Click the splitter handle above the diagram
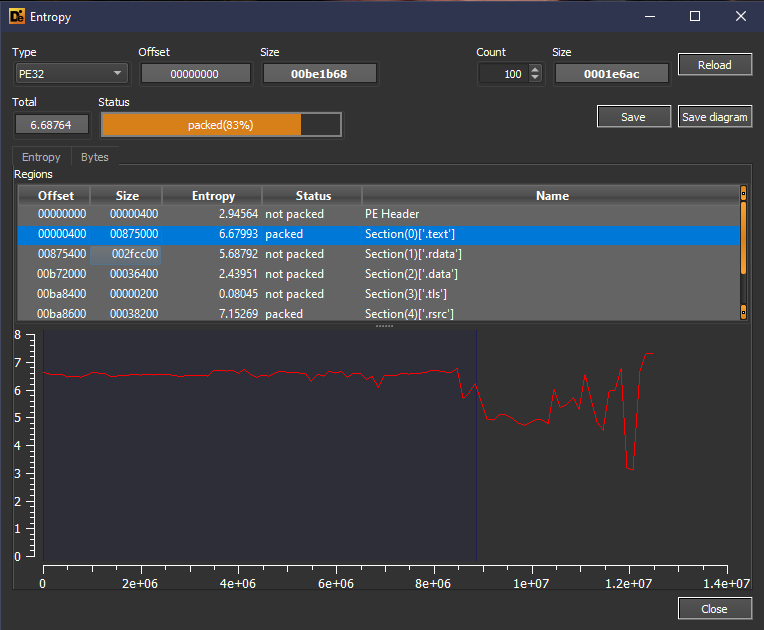Screen dimensions: 764x630 pos(384,326)
